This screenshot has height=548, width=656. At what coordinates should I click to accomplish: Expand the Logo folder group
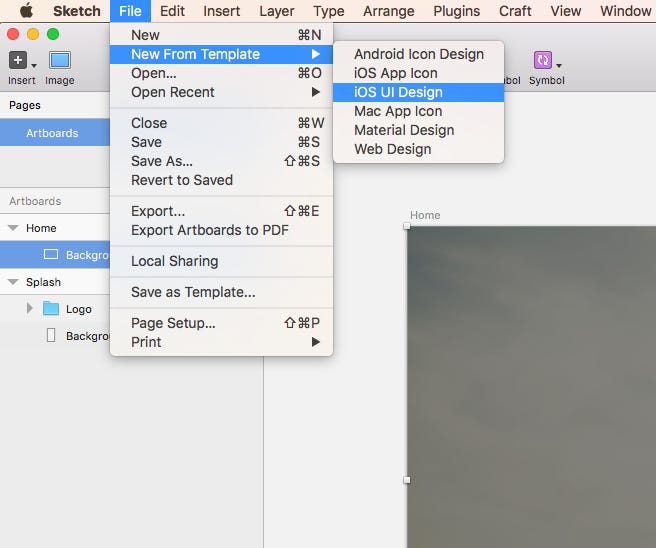click(29, 309)
